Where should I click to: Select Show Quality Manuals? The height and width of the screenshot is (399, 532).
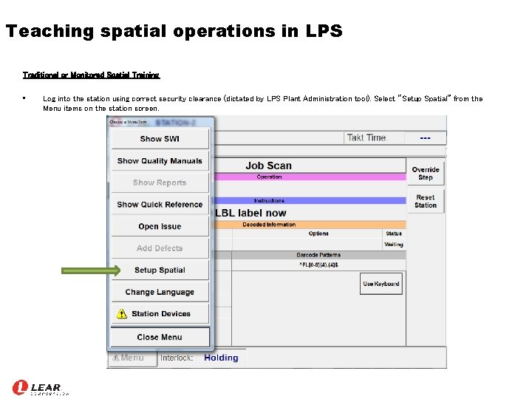tap(160, 161)
